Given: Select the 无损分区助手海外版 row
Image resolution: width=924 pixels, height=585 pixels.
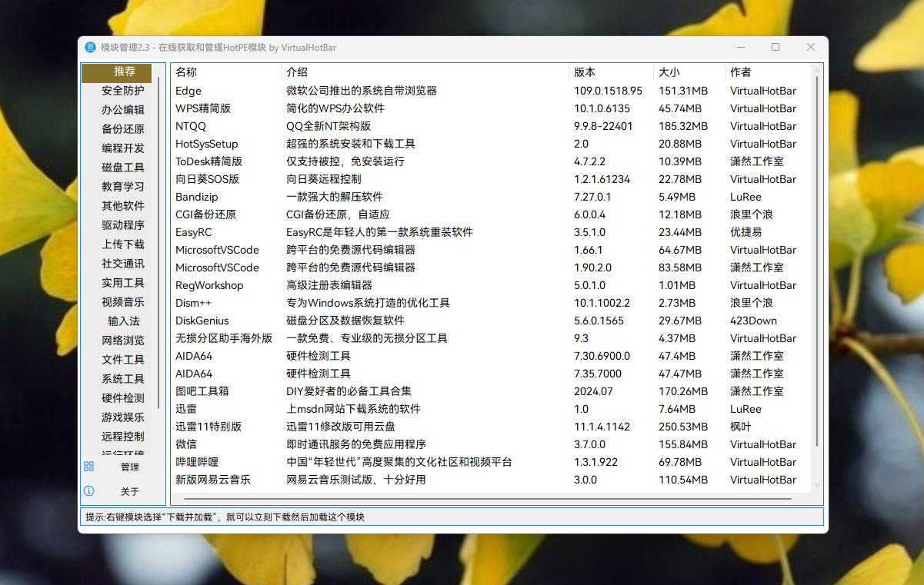Looking at the screenshot, I should [x=491, y=338].
